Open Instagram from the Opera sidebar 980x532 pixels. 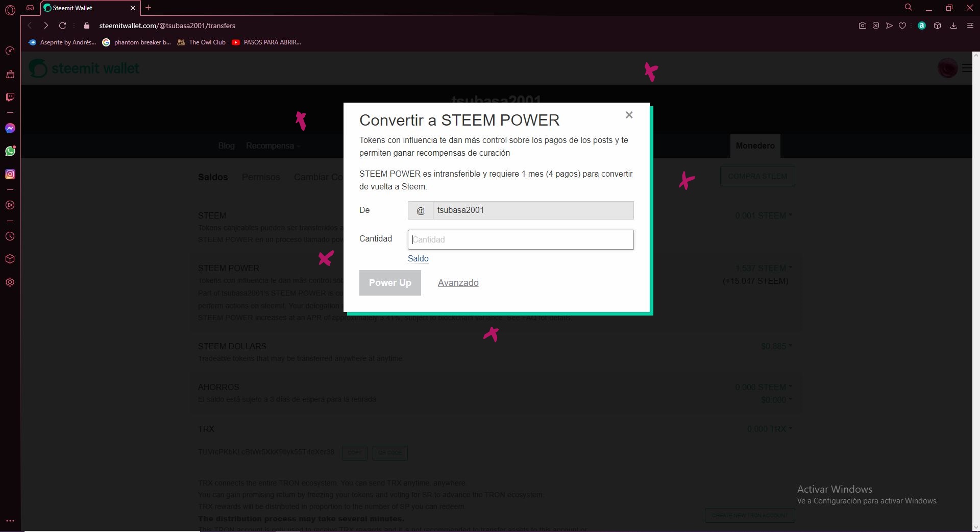pos(10,174)
